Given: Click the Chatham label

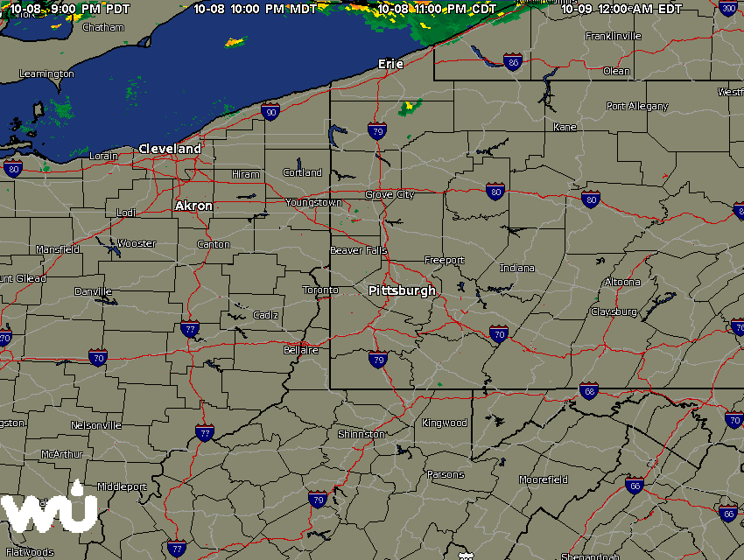Looking at the screenshot, I should 103,27.
